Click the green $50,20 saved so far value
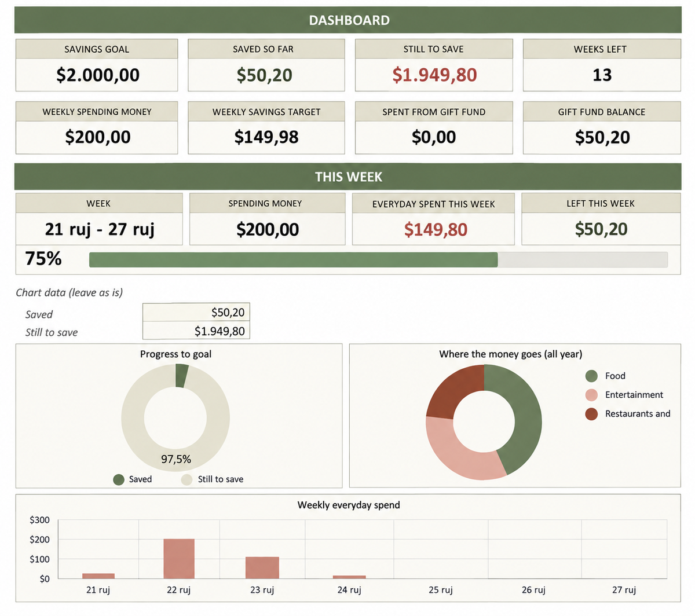Viewport: 695px width, 616px height. click(264, 75)
